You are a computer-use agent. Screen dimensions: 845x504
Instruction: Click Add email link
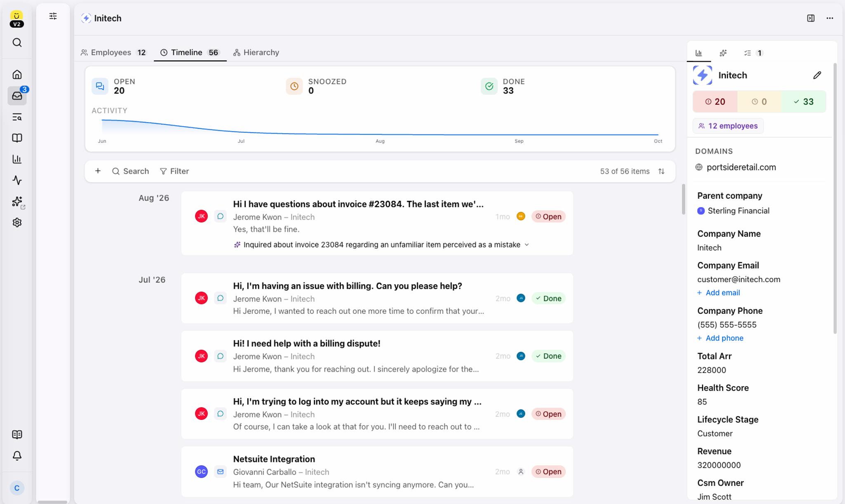pyautogui.click(x=718, y=292)
